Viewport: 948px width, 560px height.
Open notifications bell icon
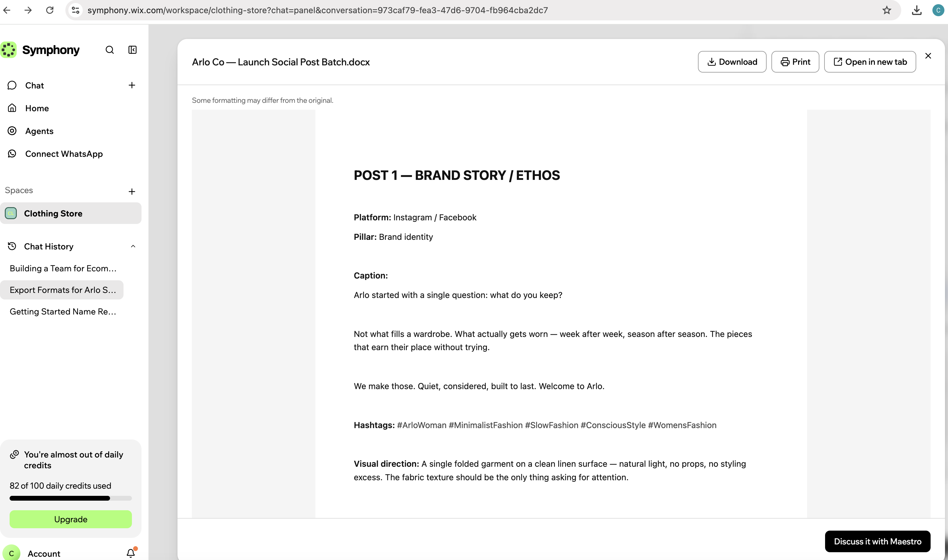coord(131,553)
